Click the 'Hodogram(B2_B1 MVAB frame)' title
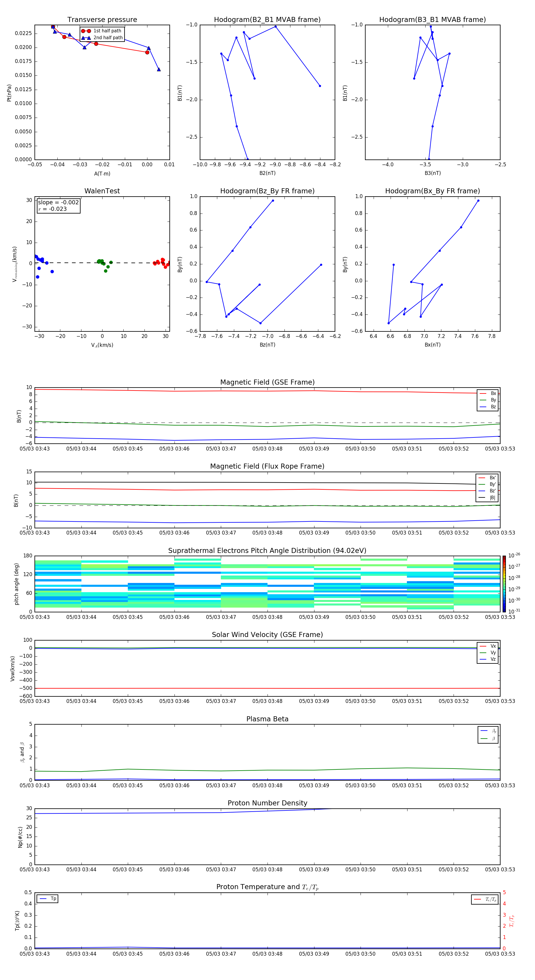Image resolution: width=535 pixels, height=980 pixels. 267,20
